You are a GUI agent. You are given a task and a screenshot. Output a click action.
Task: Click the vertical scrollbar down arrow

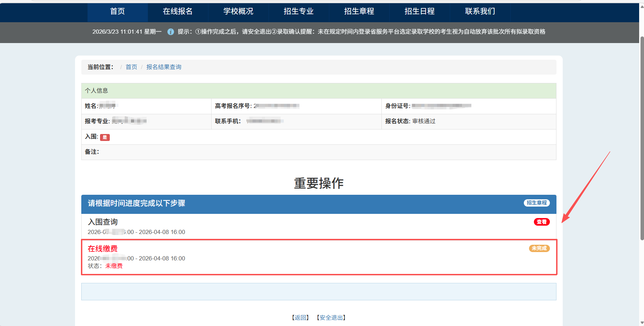pyautogui.click(x=642, y=323)
